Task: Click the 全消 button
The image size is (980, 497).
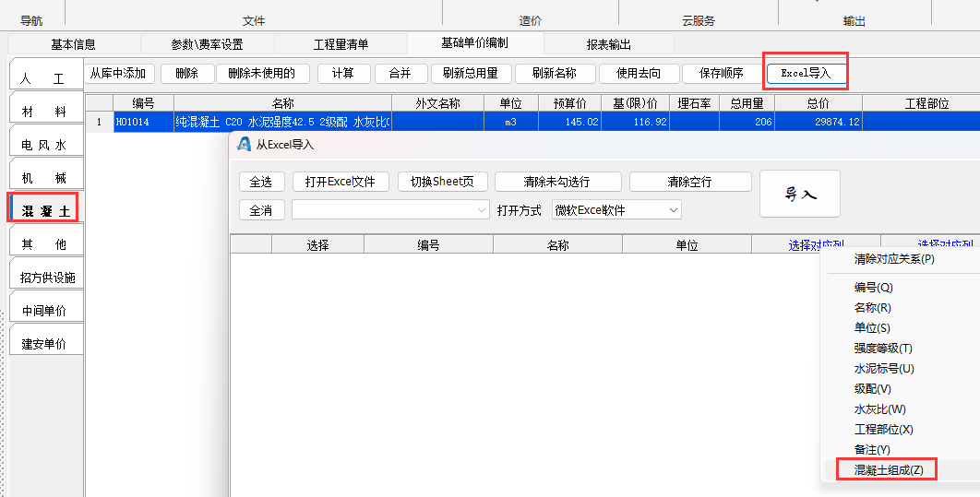Action: [x=261, y=210]
